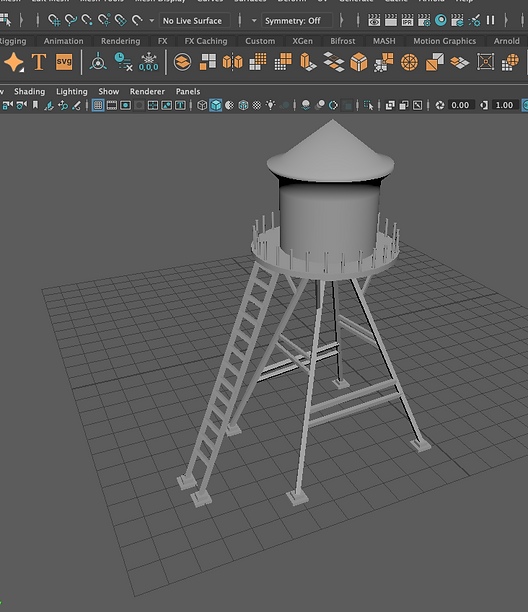Viewport: 528px width, 612px height.
Task: Click the Exposure value field 0.00
Action: click(x=461, y=105)
